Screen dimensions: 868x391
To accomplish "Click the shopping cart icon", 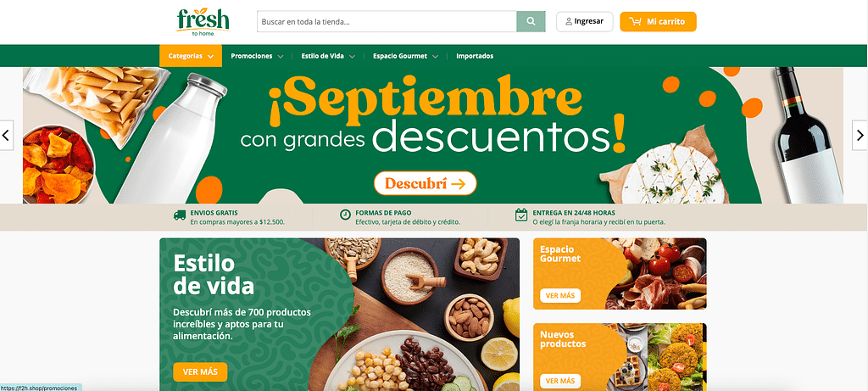I will [x=636, y=22].
